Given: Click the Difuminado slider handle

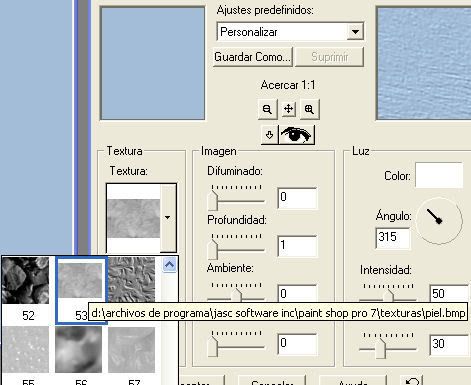Looking at the screenshot, I should tap(212, 200).
